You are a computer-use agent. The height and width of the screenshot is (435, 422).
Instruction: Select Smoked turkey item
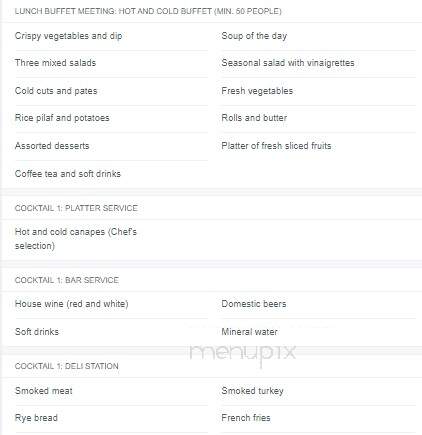click(252, 391)
